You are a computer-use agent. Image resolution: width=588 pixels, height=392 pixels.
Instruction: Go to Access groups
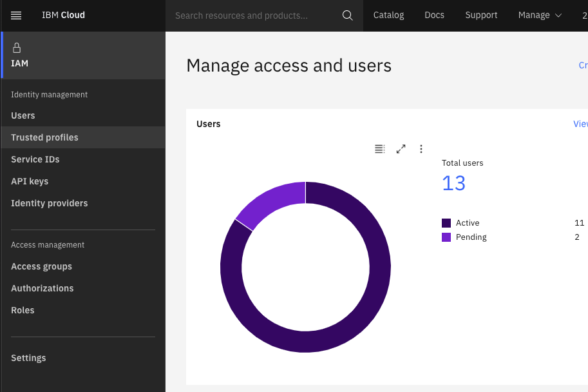(x=41, y=266)
